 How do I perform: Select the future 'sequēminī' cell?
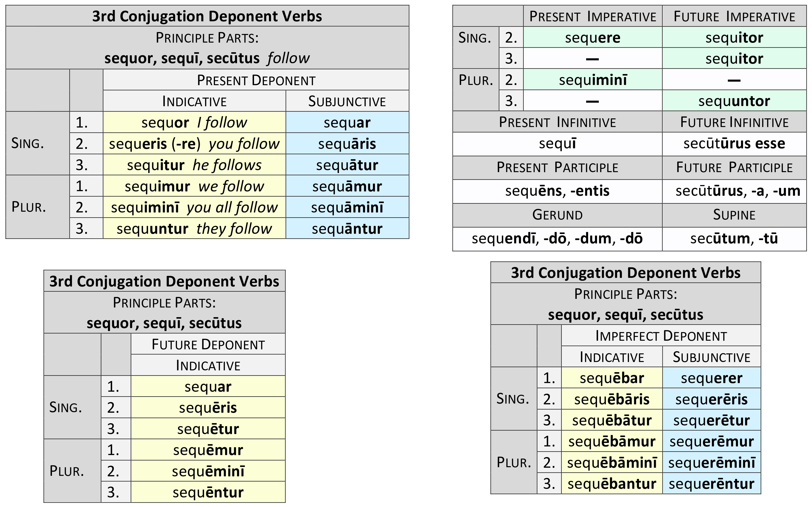click(x=208, y=471)
